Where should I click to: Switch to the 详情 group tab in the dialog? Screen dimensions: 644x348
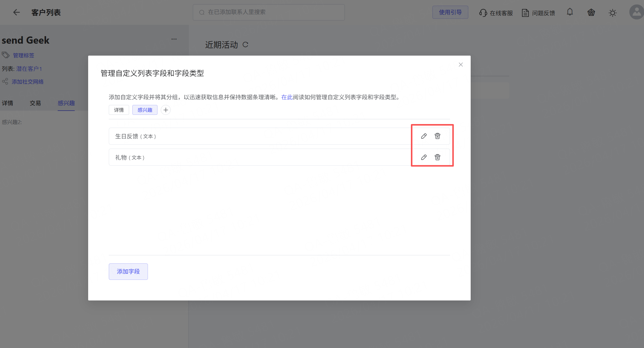click(x=119, y=110)
